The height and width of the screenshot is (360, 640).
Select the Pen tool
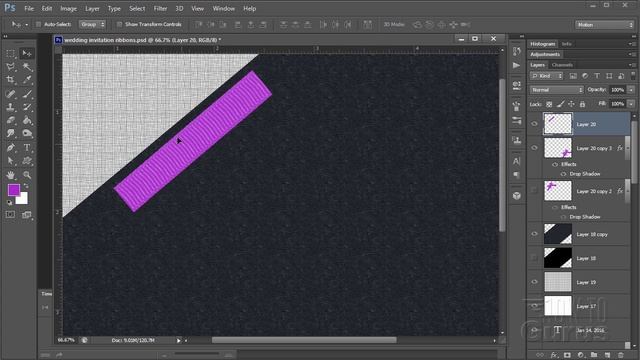click(x=11, y=147)
